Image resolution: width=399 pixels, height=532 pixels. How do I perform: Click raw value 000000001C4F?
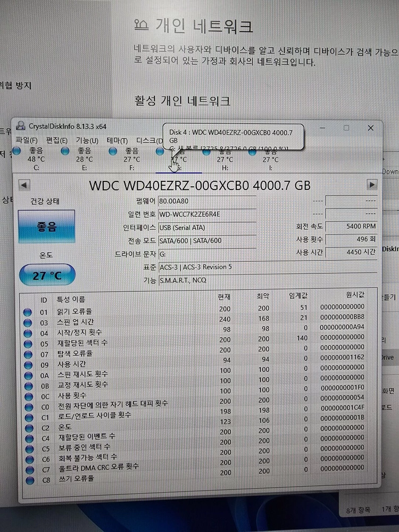tap(342, 408)
